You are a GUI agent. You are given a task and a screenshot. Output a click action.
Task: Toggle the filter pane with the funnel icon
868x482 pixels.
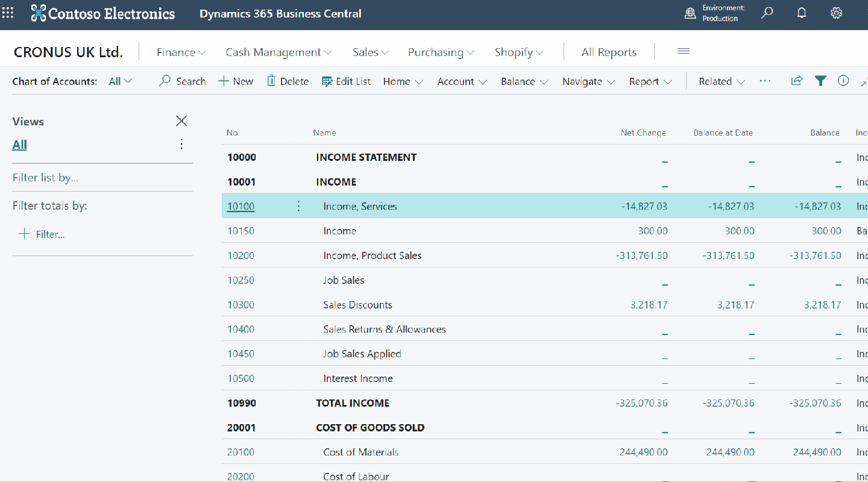click(820, 80)
